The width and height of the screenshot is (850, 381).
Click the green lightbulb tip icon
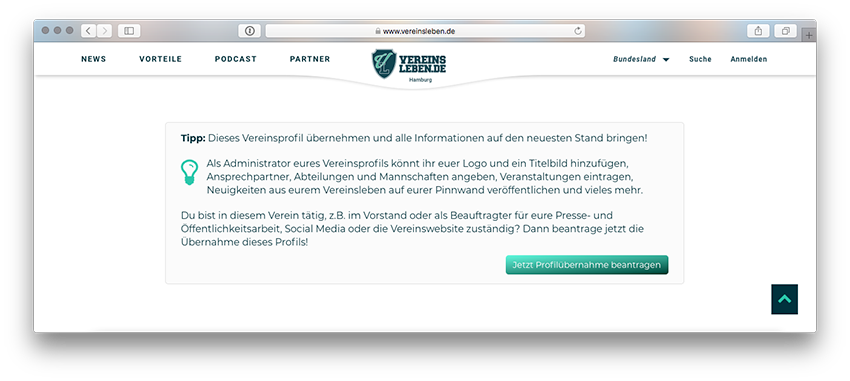pyautogui.click(x=189, y=172)
